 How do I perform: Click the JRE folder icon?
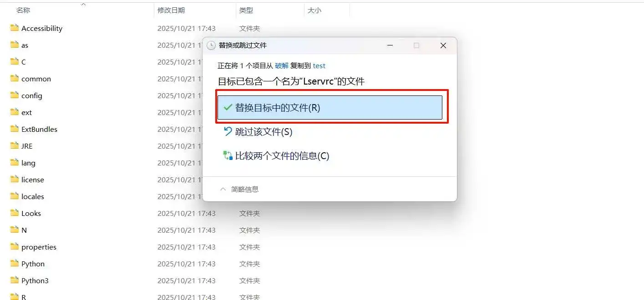(14, 146)
